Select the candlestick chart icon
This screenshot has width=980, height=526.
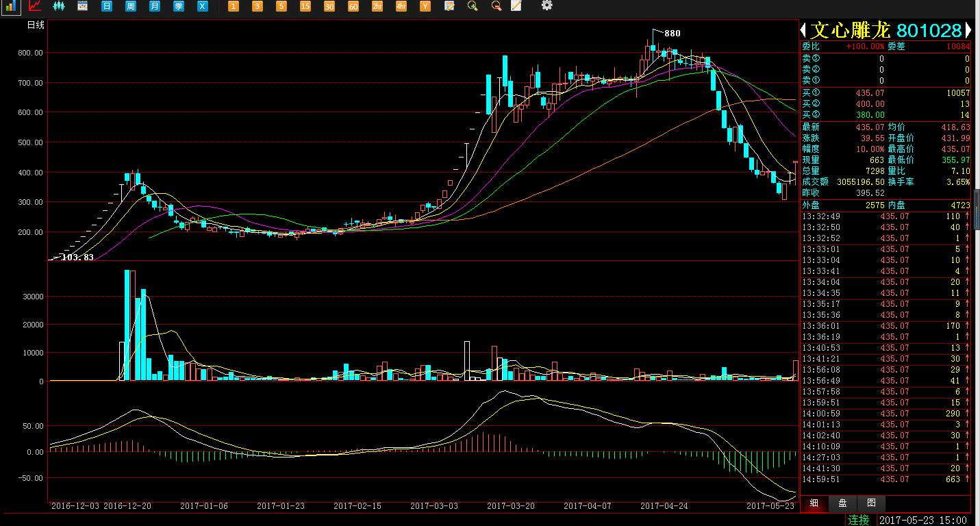[x=59, y=6]
